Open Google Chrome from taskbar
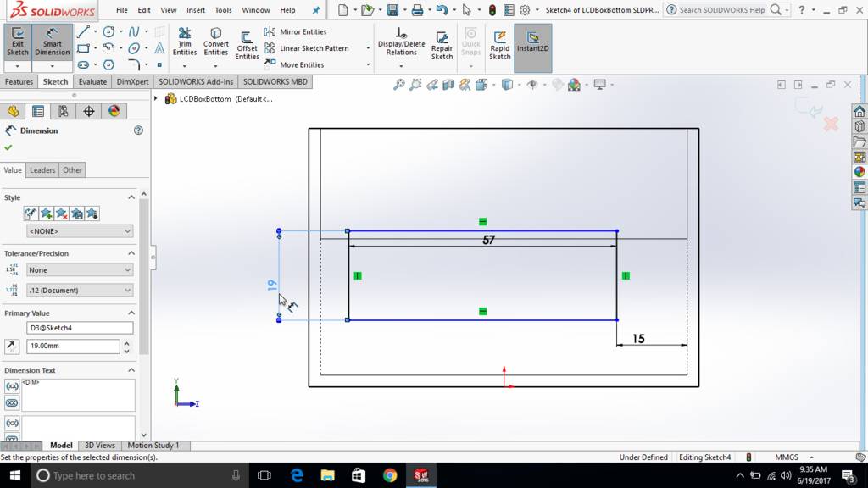Viewport: 868px width, 488px height. click(390, 475)
